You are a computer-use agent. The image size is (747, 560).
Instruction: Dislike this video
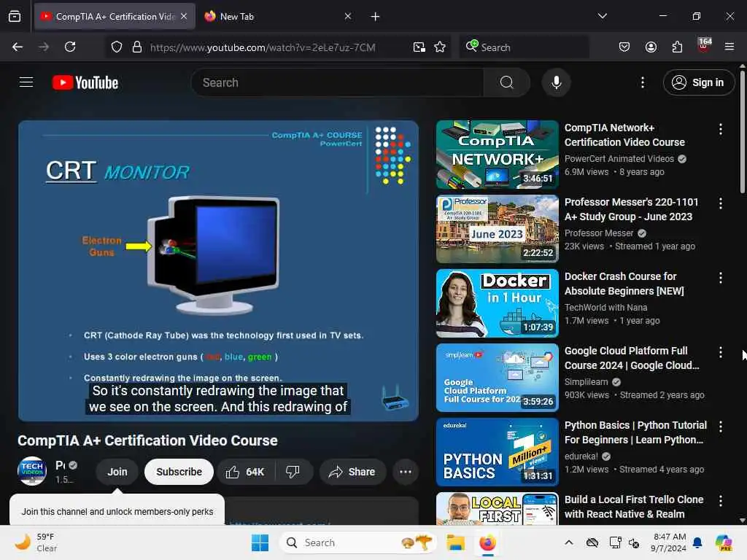293,472
